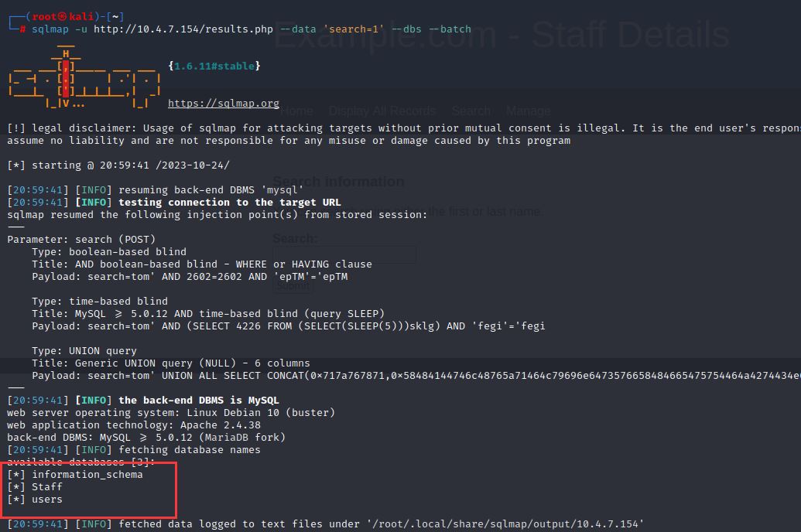Select the UNION ALL SELECT CONCAT payload line
Viewport: 801px width, 532px height.
pos(416,376)
